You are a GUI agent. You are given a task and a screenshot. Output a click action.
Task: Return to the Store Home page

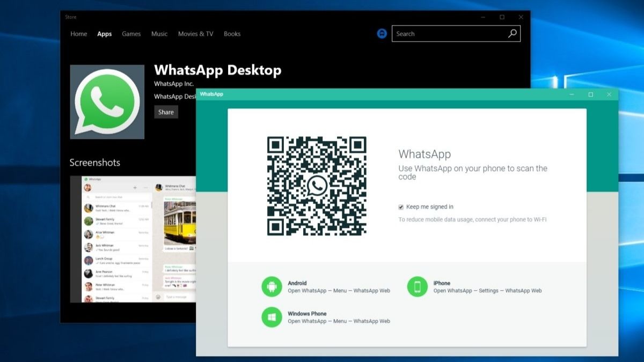[78, 34]
